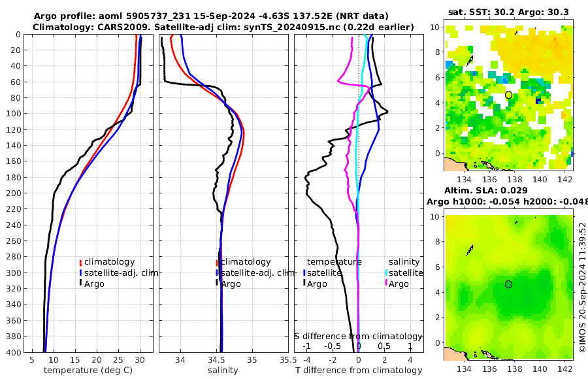Click black temperature Argo legend marker in difference plot

(x=304, y=282)
